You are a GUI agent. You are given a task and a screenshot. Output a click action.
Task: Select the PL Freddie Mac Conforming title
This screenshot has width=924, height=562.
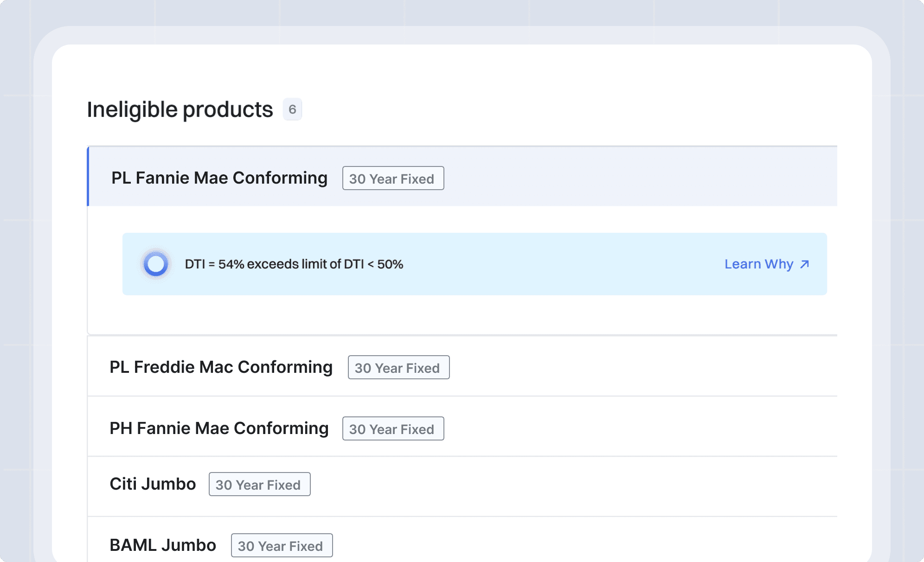click(x=221, y=367)
